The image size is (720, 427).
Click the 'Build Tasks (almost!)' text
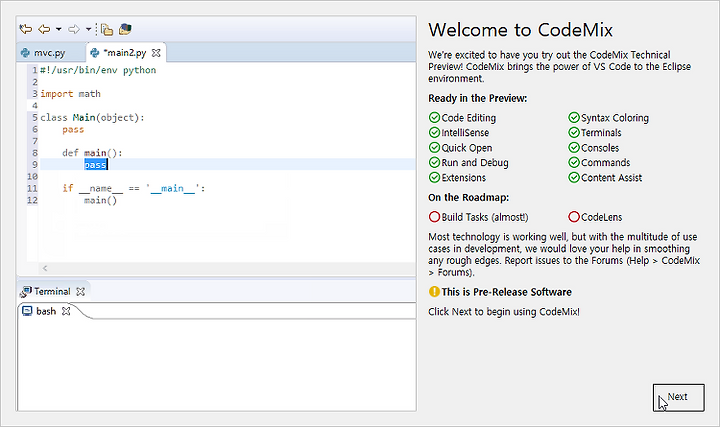[x=485, y=217]
